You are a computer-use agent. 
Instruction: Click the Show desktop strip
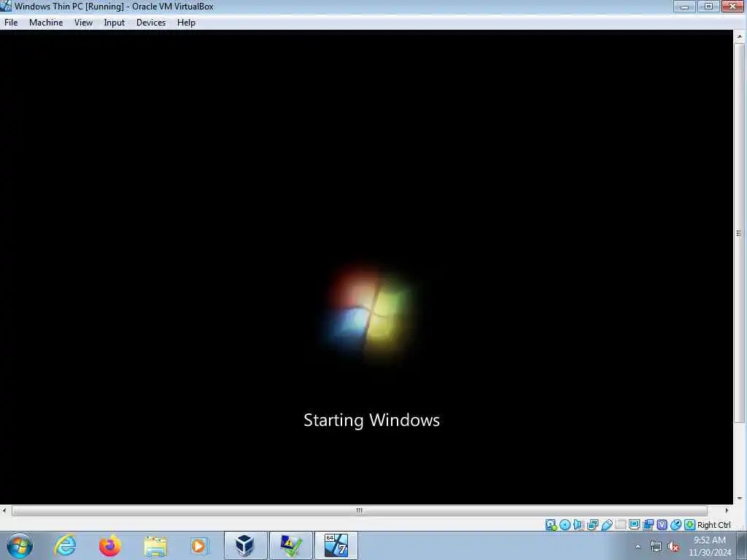(x=742, y=545)
